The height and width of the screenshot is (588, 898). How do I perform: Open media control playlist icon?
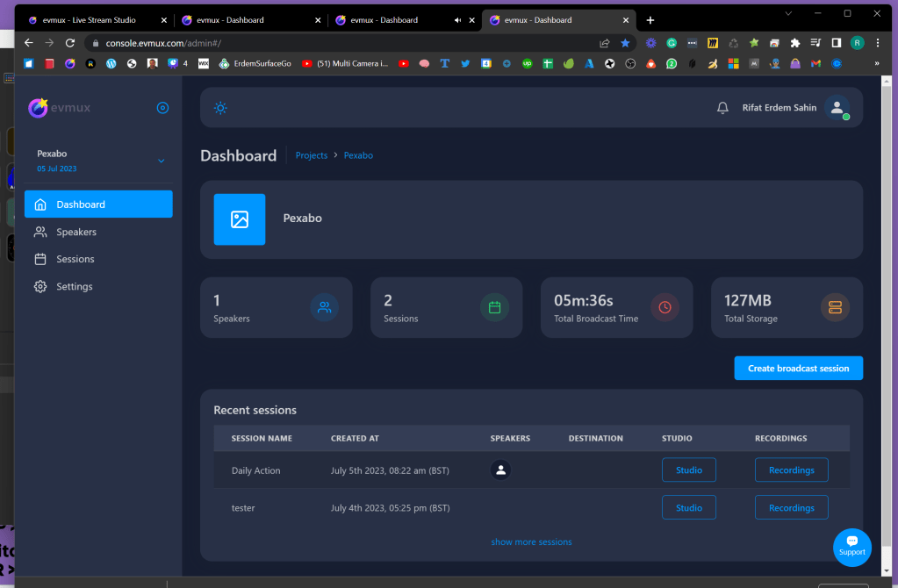tap(815, 43)
